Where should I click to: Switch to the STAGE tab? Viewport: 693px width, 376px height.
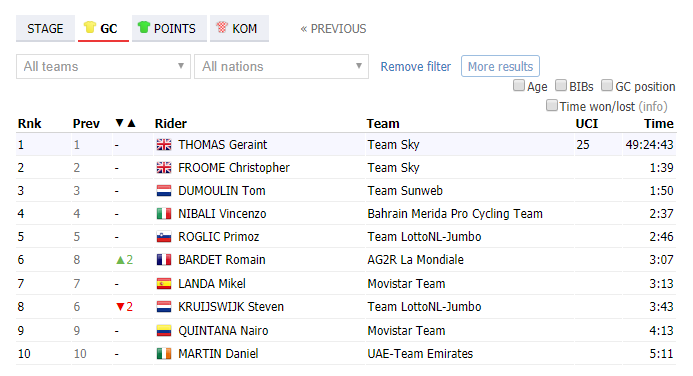tap(45, 29)
